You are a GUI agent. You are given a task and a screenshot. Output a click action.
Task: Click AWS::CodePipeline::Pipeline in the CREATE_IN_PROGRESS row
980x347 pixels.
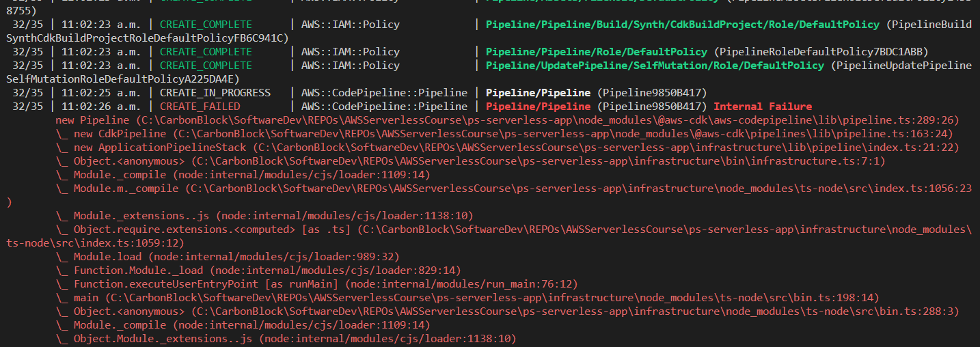point(384,93)
